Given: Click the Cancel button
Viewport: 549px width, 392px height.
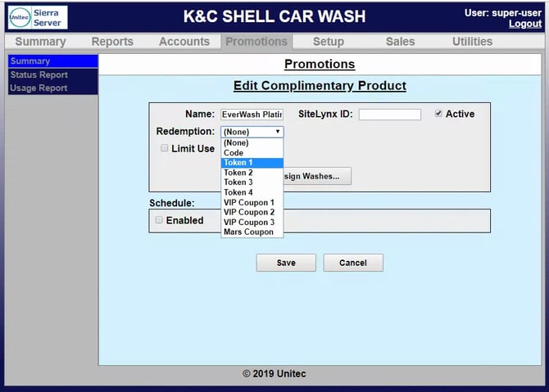Looking at the screenshot, I should point(353,263).
